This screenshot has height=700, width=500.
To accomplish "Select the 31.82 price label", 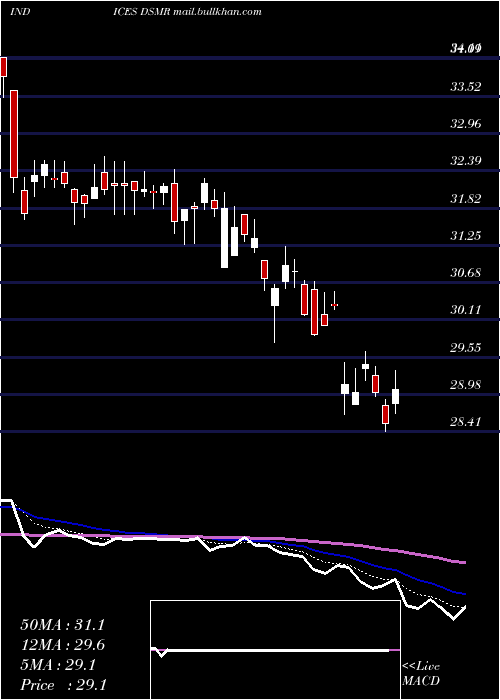I will [466, 198].
